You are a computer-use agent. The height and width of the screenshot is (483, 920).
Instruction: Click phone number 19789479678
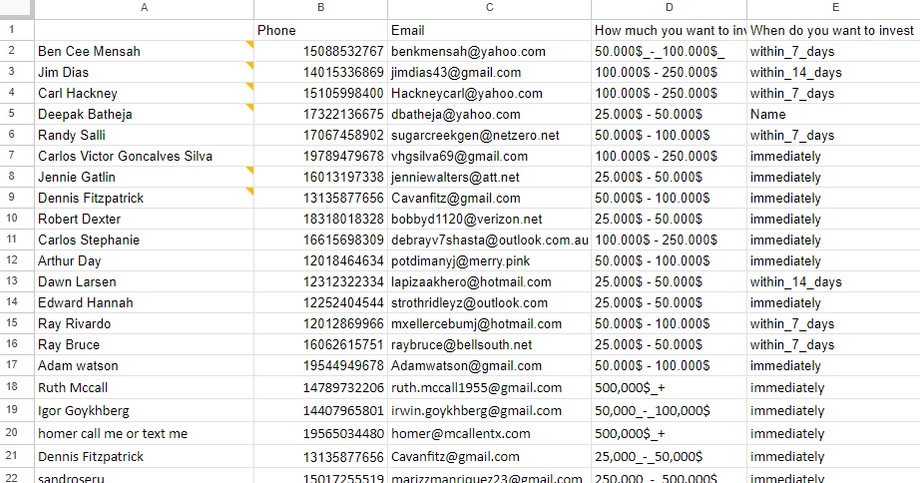click(320, 156)
